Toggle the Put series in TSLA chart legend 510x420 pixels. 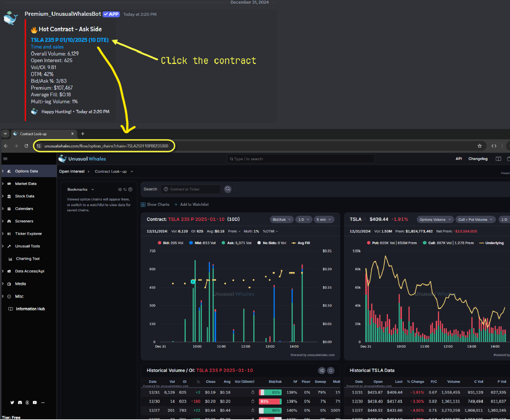[x=392, y=243]
